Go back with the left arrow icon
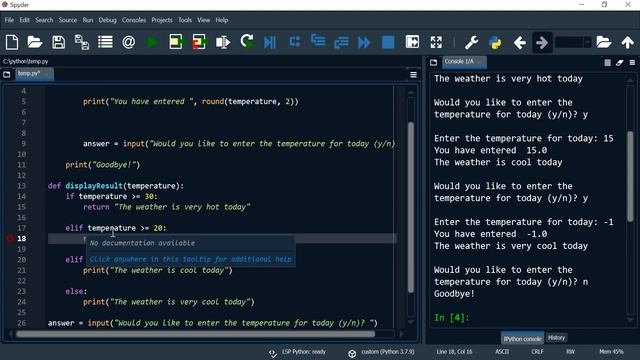The width and height of the screenshot is (640, 360). click(x=519, y=42)
